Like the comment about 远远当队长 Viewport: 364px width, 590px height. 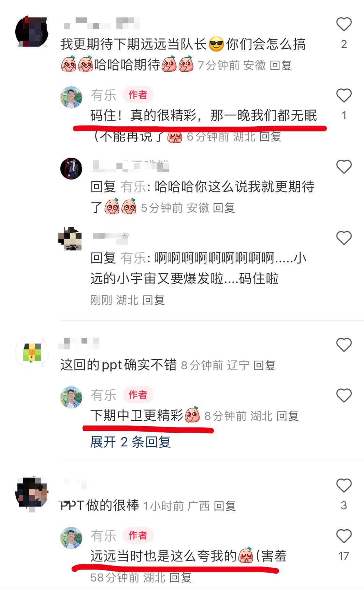(344, 25)
